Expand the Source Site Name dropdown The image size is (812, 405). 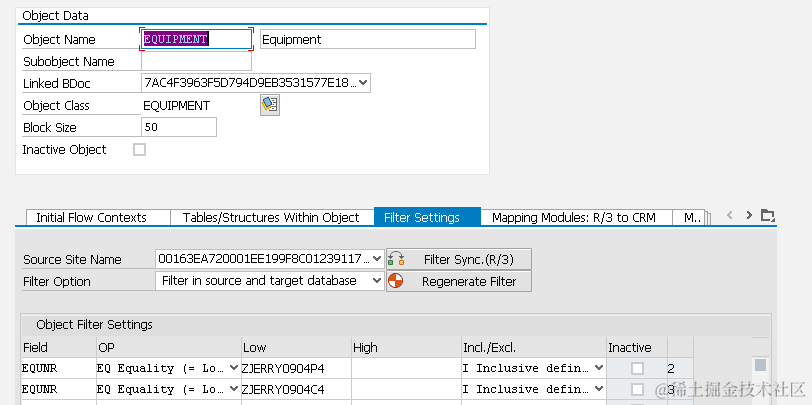pyautogui.click(x=378, y=258)
